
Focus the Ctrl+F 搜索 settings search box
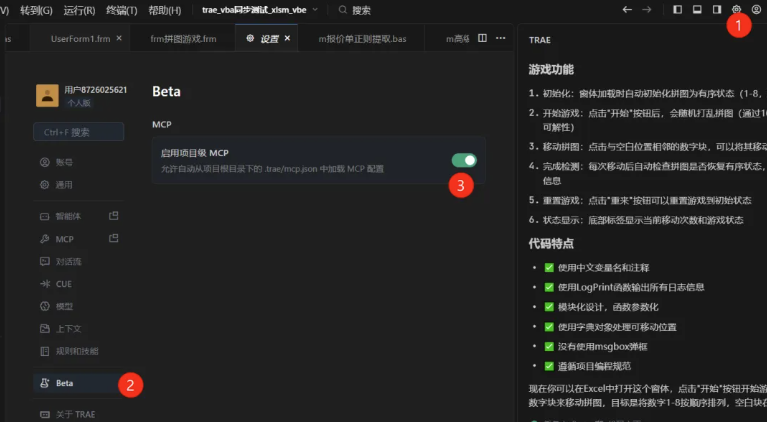click(78, 132)
